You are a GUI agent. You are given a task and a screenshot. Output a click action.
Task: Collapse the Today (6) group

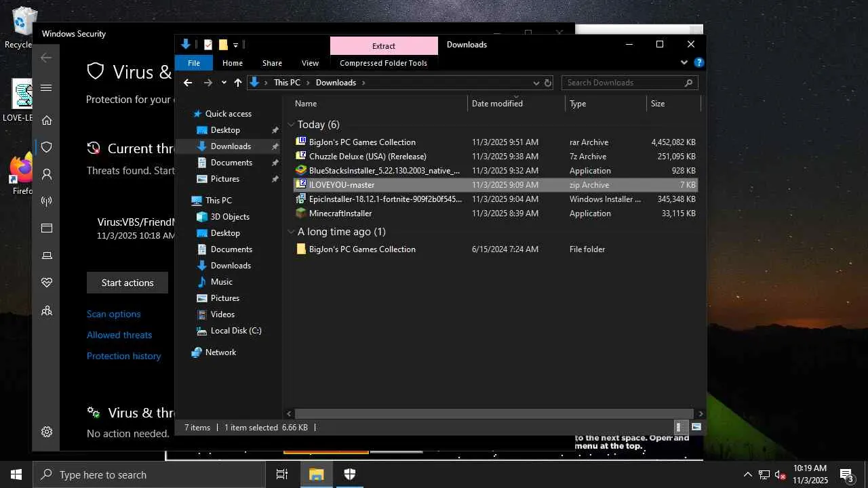tap(291, 125)
